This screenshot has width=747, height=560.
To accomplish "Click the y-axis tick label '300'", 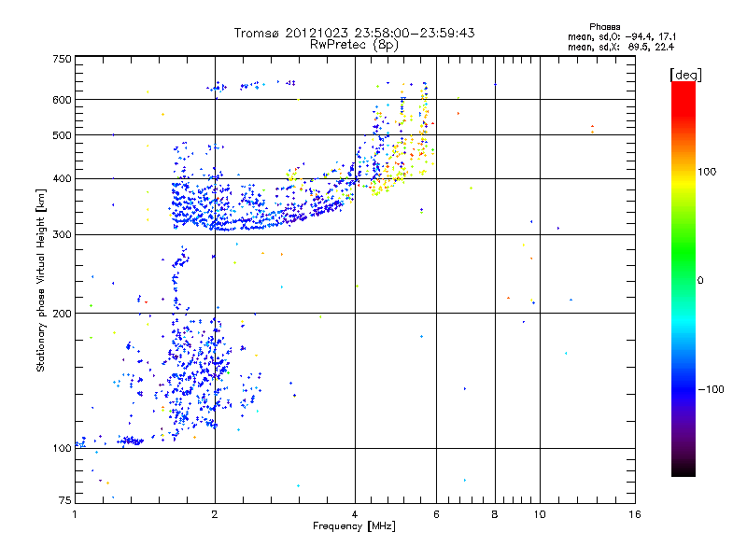I will click(x=62, y=235).
